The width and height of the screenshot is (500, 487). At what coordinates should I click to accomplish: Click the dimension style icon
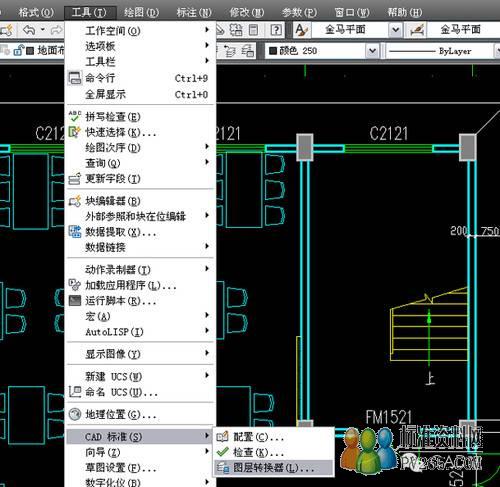coord(417,30)
